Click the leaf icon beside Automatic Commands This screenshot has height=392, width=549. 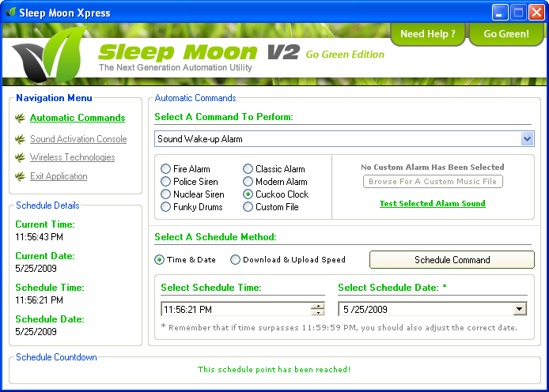click(x=21, y=118)
